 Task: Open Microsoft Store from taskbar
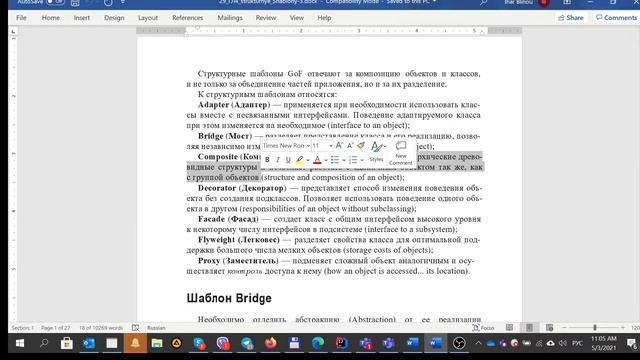pos(67,343)
